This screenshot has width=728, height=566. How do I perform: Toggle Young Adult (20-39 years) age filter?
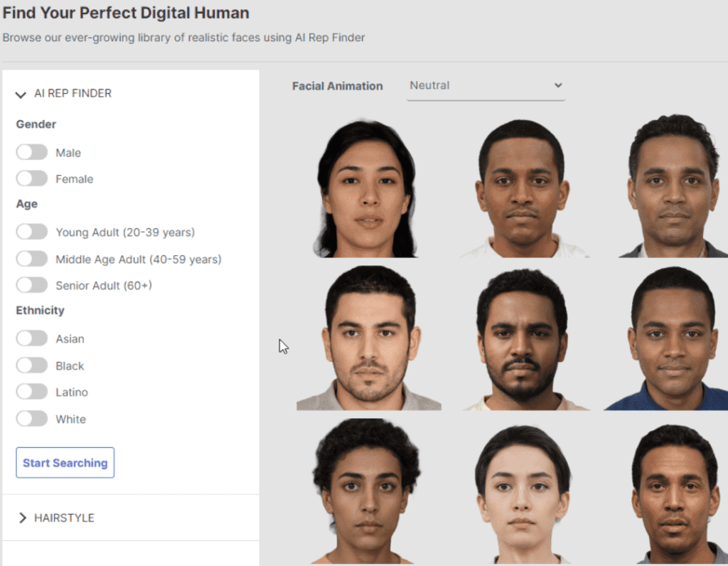[x=32, y=233]
